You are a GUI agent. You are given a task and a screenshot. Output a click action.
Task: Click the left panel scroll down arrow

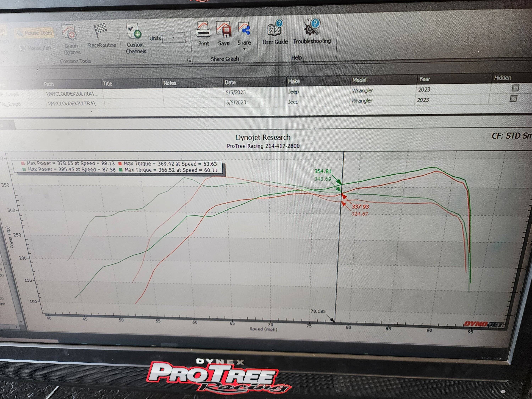pyautogui.click(x=21, y=322)
